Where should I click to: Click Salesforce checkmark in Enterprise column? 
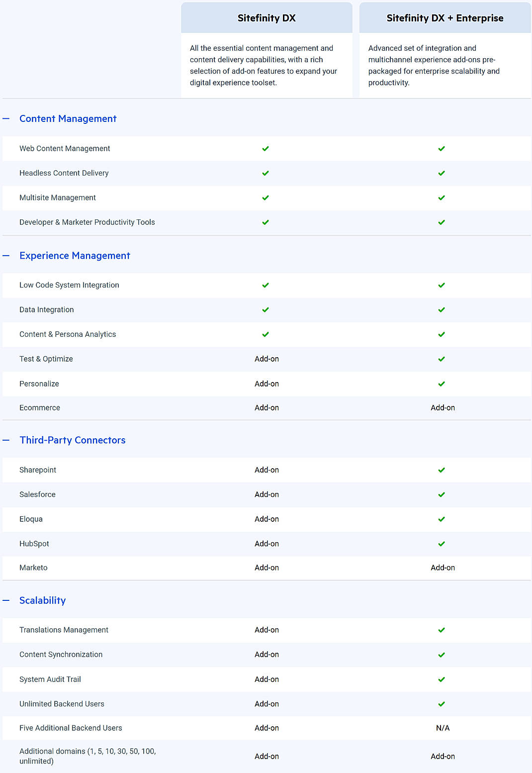(x=442, y=494)
